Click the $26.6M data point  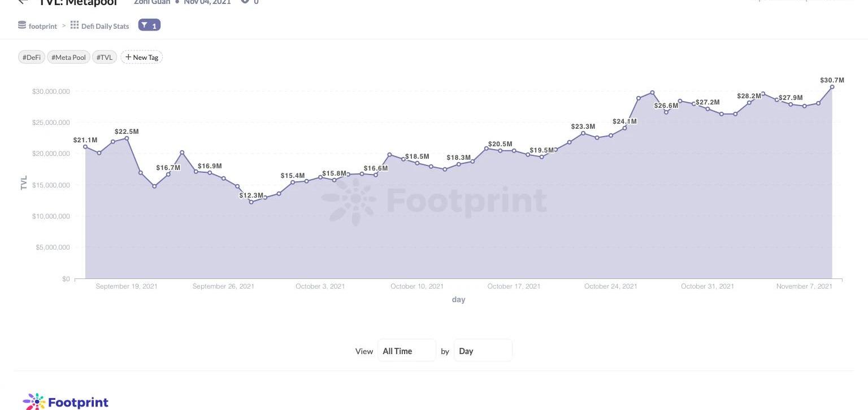(666, 112)
